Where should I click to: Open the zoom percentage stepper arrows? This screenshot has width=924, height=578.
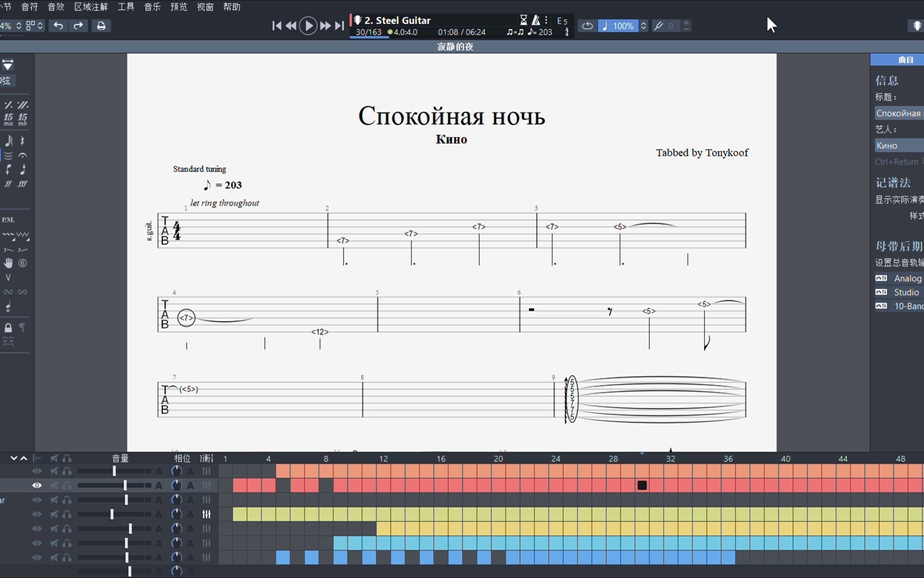18,26
